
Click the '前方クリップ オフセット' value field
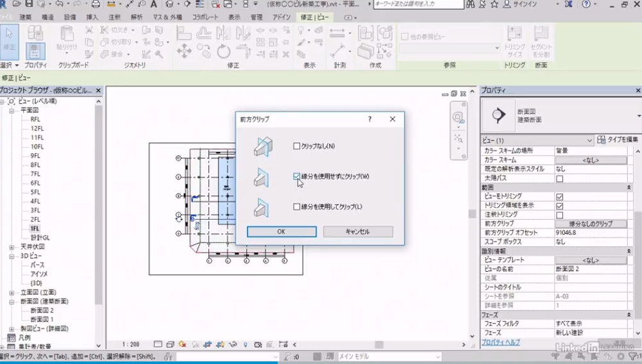590,233
